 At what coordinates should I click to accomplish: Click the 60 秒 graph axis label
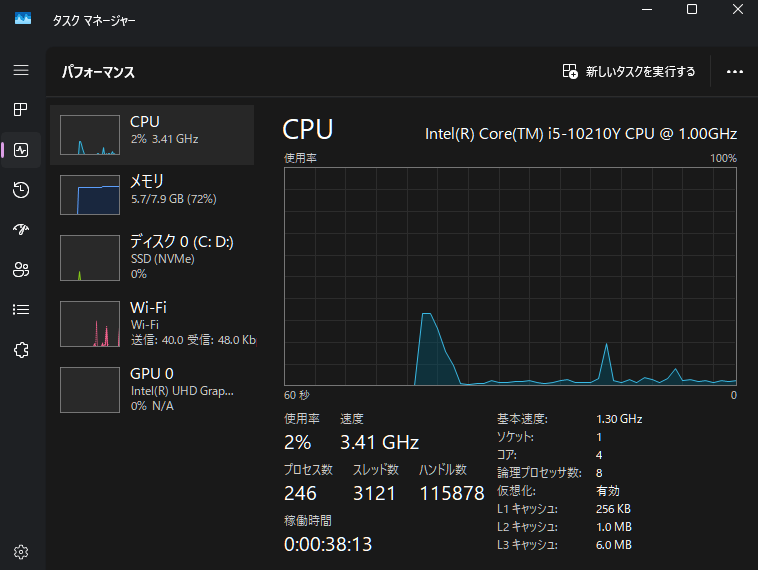click(297, 395)
